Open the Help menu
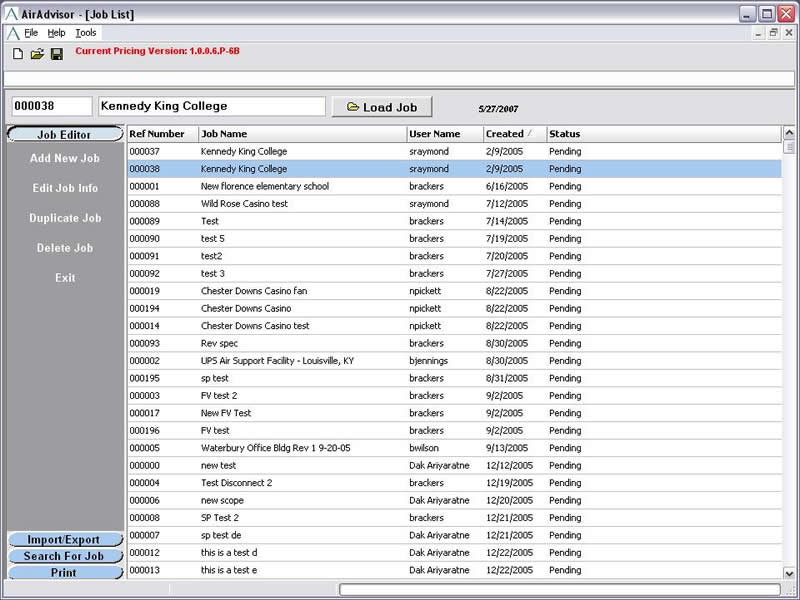Viewport: 800px width, 600px height. [x=56, y=33]
